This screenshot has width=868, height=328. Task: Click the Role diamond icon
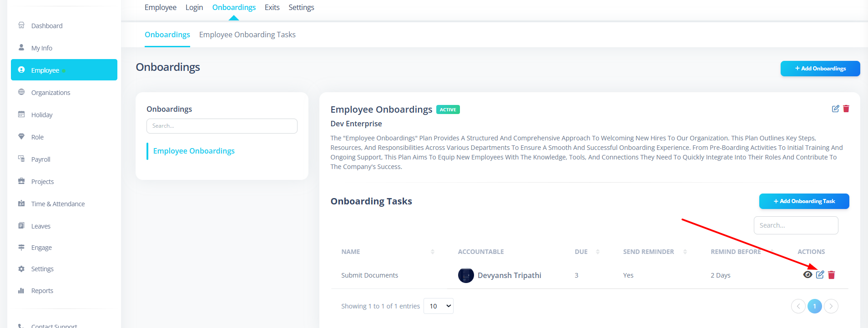(21, 136)
